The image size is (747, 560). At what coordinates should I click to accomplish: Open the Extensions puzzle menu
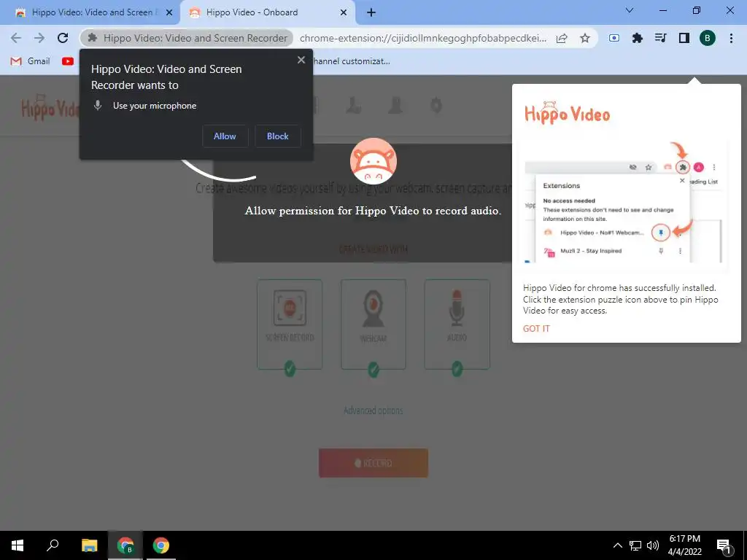638,38
